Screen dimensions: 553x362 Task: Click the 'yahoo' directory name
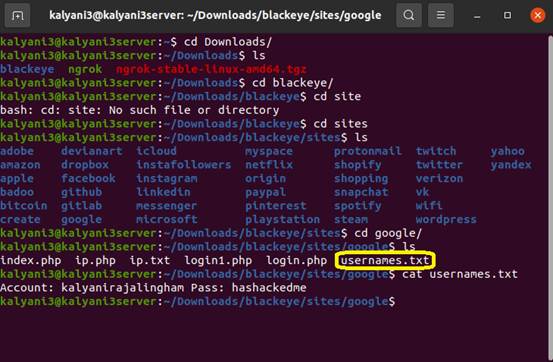508,151
